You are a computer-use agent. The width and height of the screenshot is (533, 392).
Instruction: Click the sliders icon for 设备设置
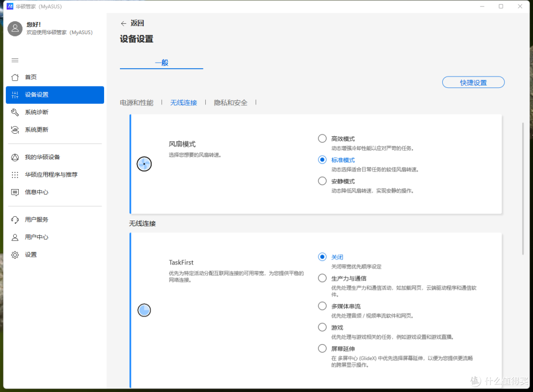(x=15, y=95)
